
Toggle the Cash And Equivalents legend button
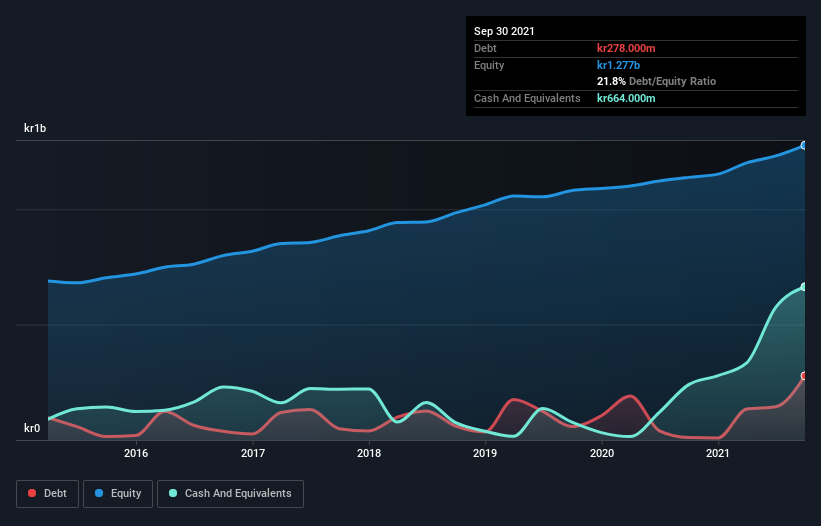(x=230, y=494)
